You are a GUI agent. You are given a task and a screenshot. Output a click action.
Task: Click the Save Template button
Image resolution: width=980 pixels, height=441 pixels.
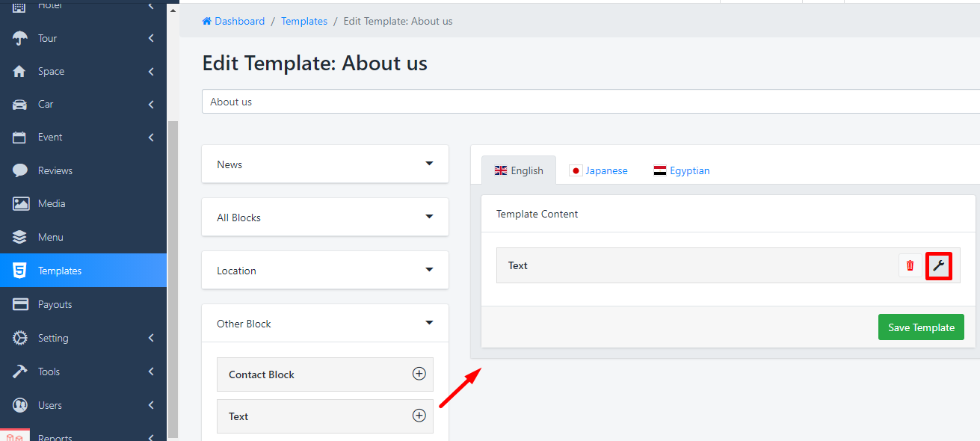tap(920, 327)
